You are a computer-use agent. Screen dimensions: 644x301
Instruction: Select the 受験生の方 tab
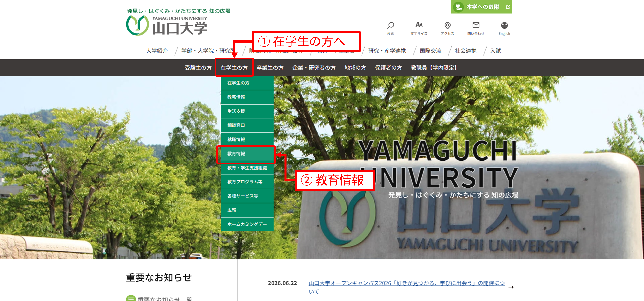click(x=198, y=68)
